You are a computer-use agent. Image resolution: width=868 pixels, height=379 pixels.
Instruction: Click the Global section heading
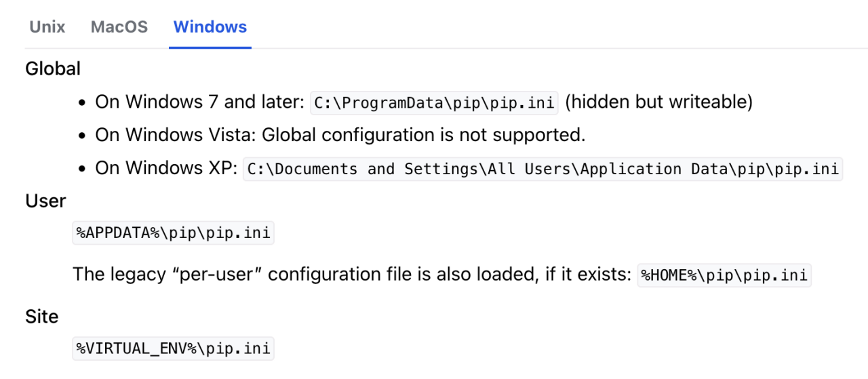point(53,68)
